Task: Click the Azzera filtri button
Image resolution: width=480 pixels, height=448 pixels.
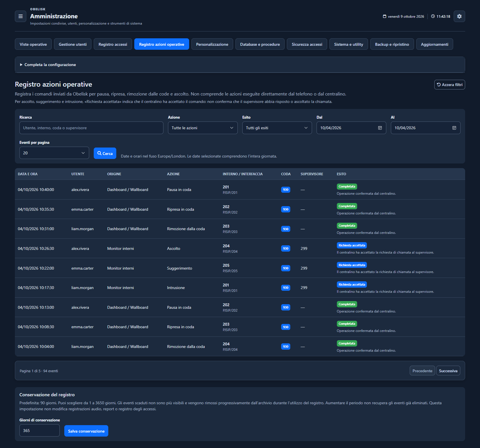Action: tap(450, 85)
